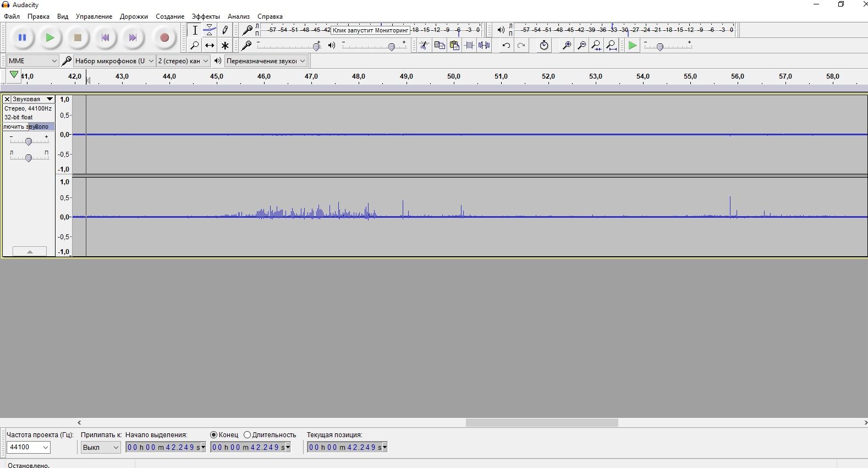
Task: Click the playback meter speaker icon
Action: click(x=501, y=30)
